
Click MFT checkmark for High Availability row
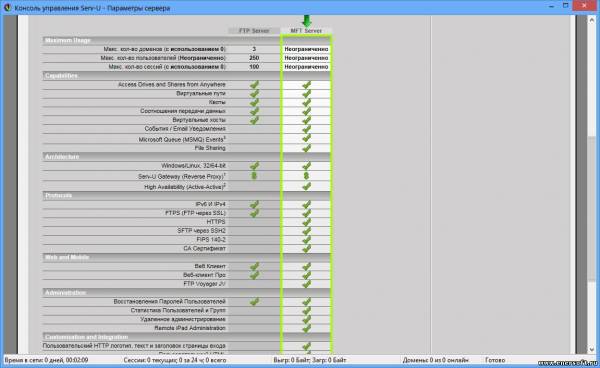306,187
